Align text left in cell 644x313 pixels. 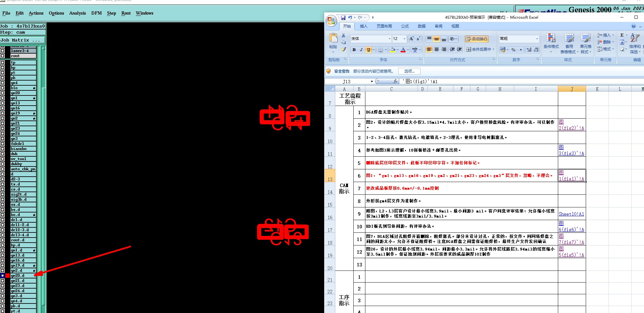(429, 49)
